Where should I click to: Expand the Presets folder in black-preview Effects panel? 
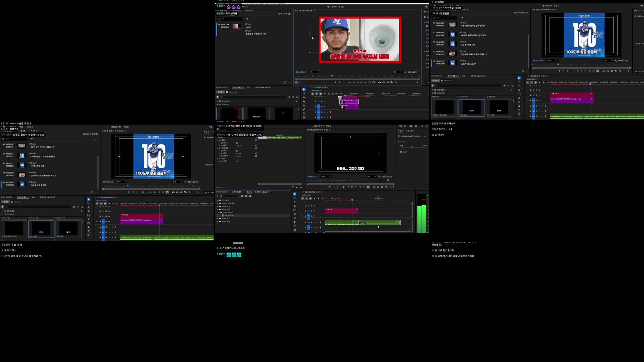click(217, 200)
